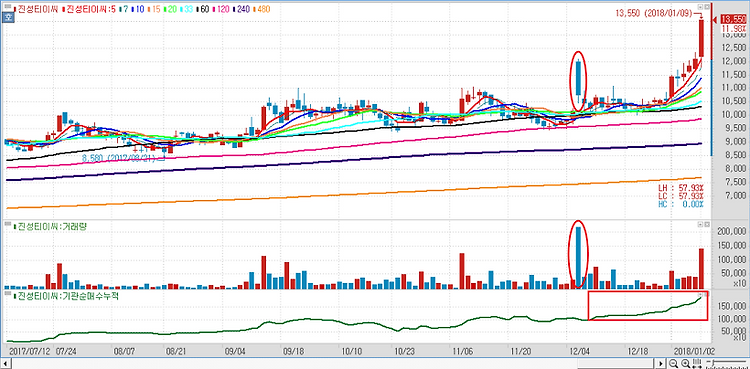750x369 pixels.
Task: Click the 08/21 date axis label
Action: [x=176, y=351]
